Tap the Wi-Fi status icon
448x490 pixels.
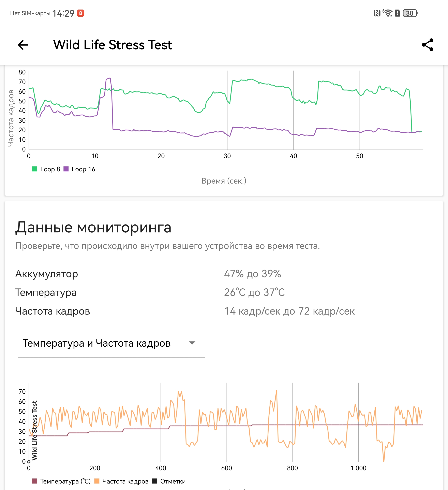(388, 13)
